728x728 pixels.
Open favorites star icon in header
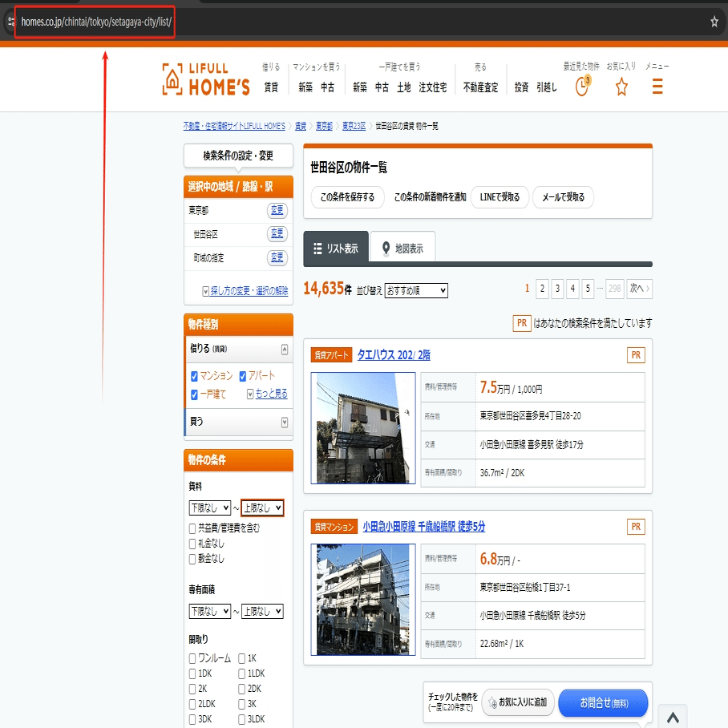[x=621, y=87]
